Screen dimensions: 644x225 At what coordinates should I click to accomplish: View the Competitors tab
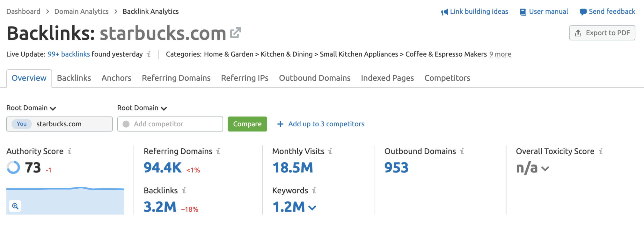coord(447,78)
